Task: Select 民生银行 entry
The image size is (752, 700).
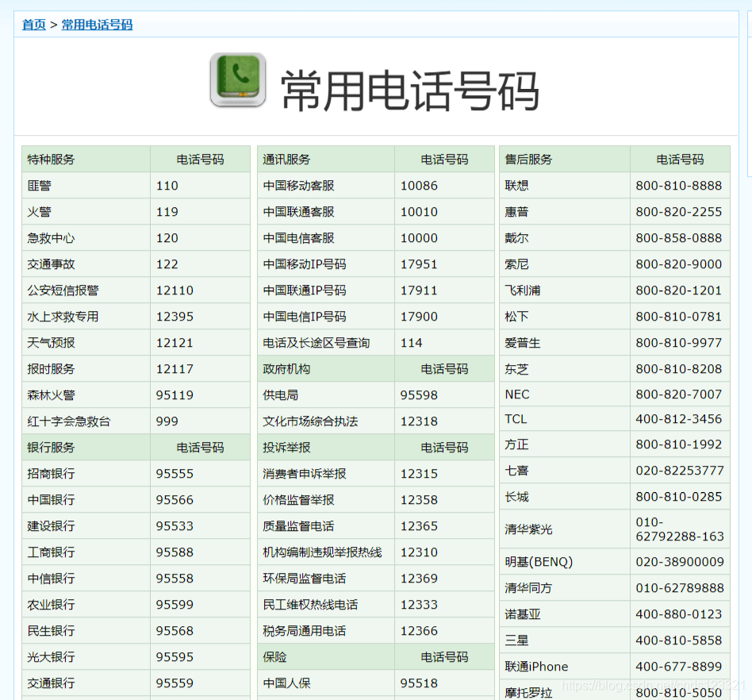Action: tap(51, 630)
